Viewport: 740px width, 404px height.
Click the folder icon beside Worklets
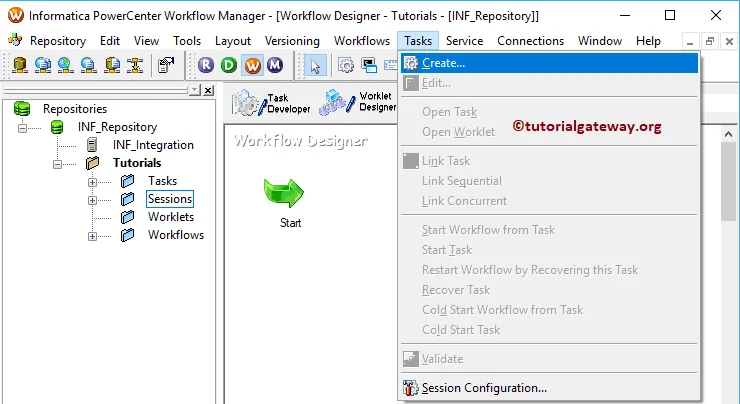[x=127, y=217]
